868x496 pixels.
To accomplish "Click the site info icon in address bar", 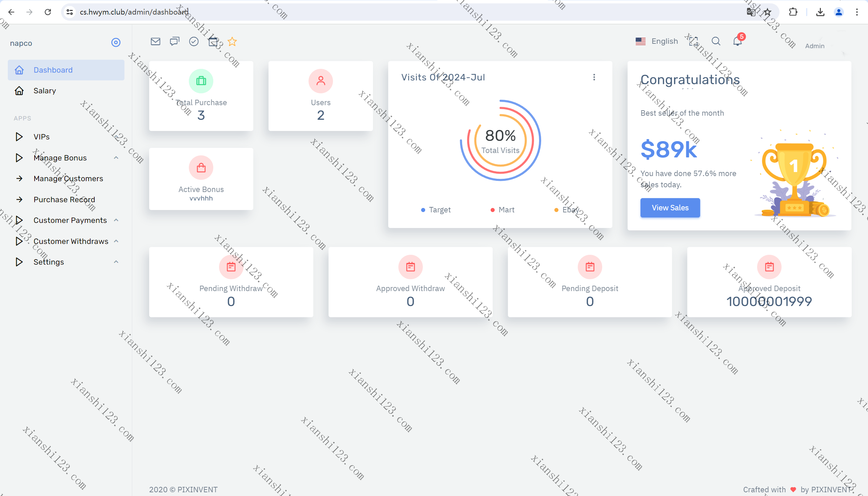I will click(70, 12).
